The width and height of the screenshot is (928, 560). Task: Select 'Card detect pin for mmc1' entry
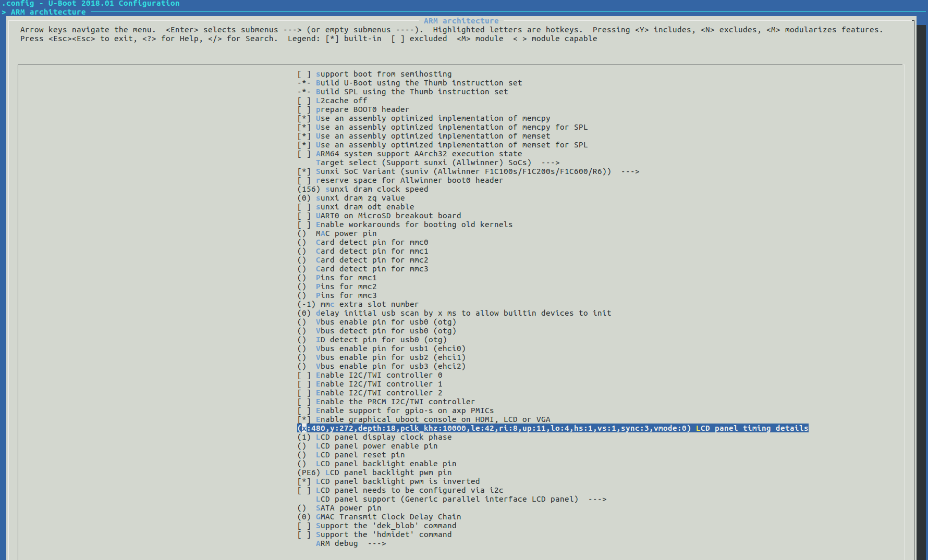pos(362,251)
